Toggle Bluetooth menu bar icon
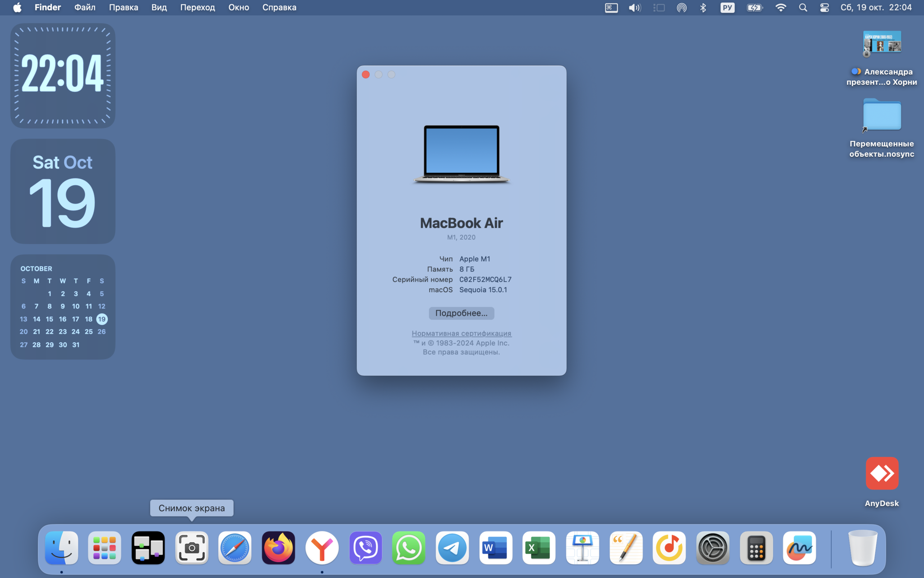The width and height of the screenshot is (924, 578). coord(703,8)
